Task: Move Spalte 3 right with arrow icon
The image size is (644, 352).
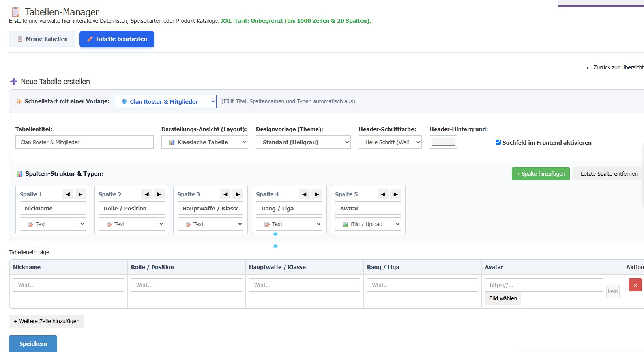Action: 238,194
